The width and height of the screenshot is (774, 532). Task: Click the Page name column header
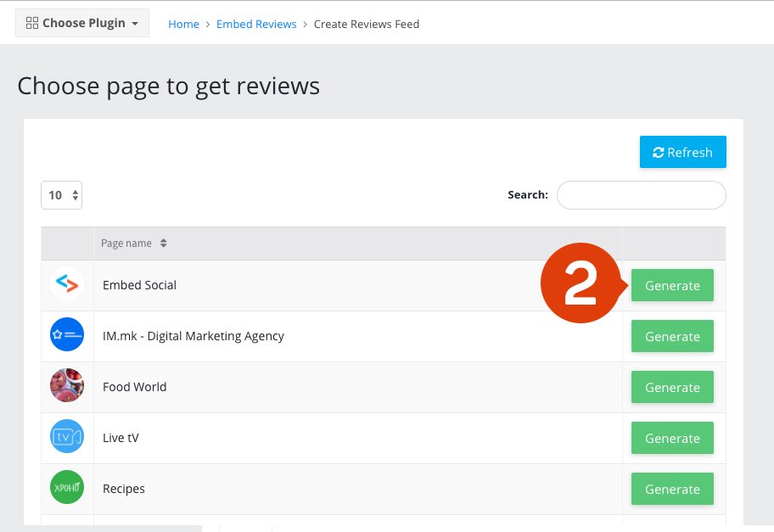358,244
